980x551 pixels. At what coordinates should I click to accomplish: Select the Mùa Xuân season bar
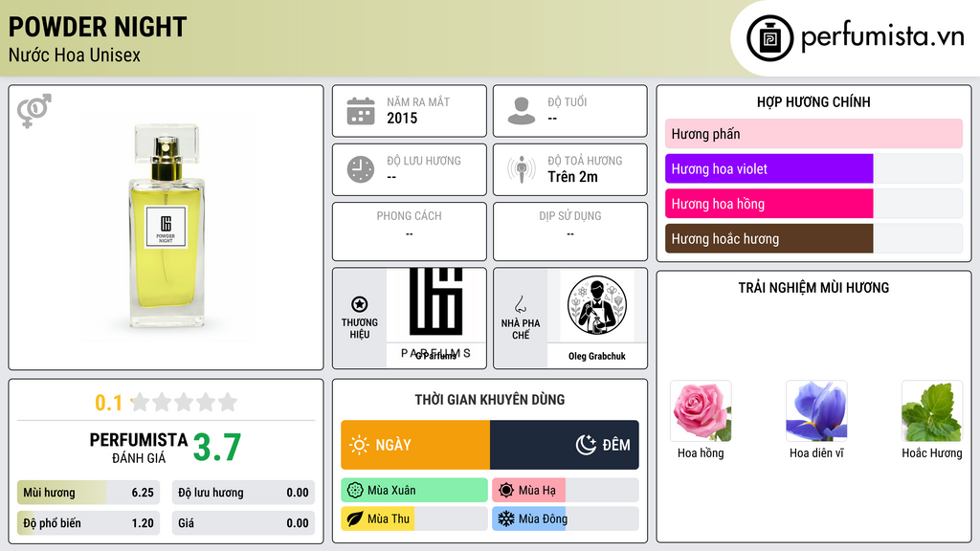click(x=414, y=491)
